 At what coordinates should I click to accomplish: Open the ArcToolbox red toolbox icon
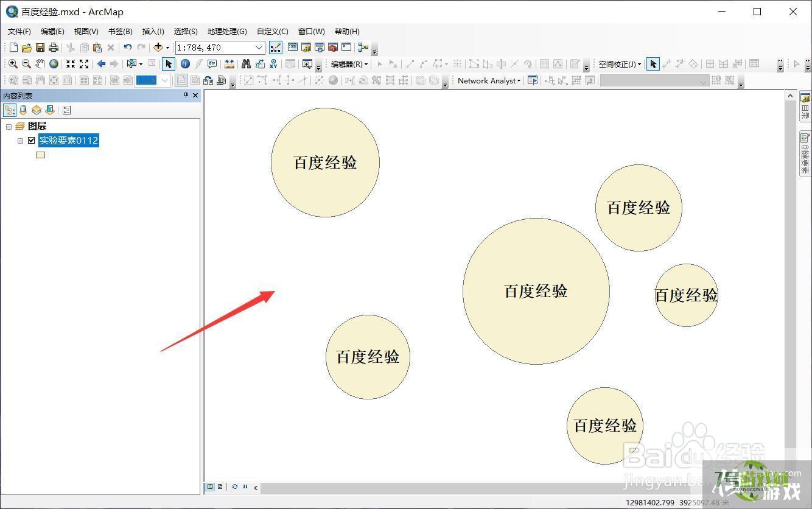click(332, 47)
